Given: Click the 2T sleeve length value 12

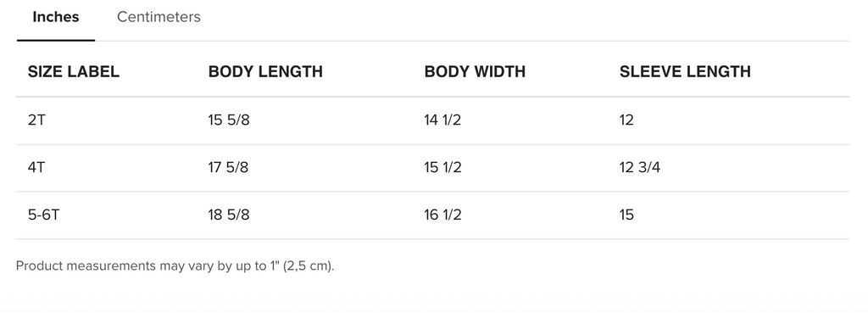Looking at the screenshot, I should 626,120.
